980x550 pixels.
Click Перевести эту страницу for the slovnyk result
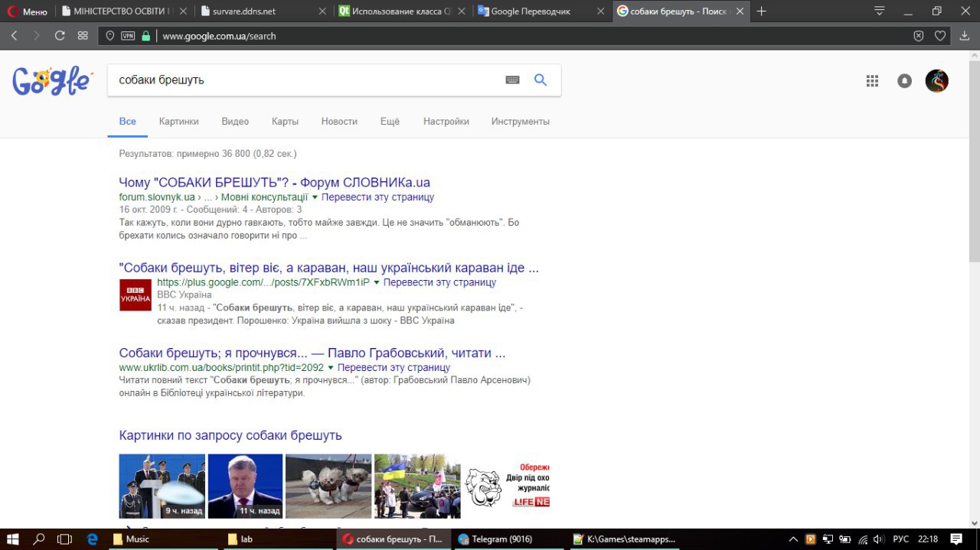click(377, 197)
